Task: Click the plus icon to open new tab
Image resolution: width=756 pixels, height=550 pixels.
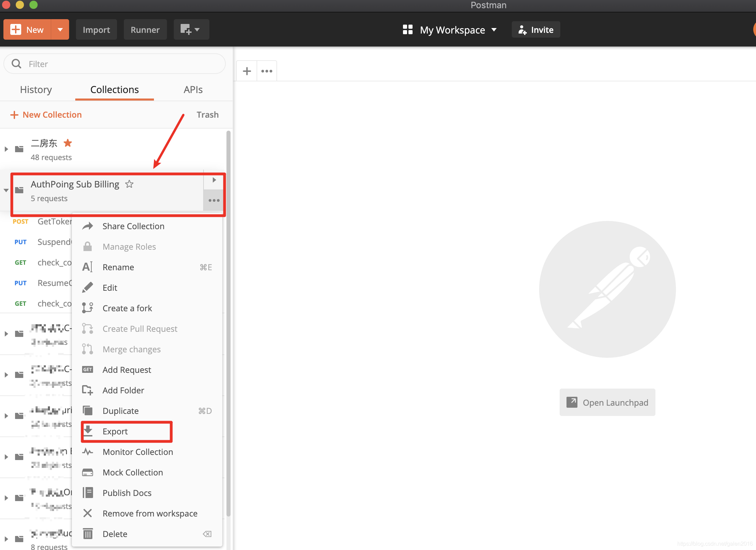Action: tap(247, 71)
